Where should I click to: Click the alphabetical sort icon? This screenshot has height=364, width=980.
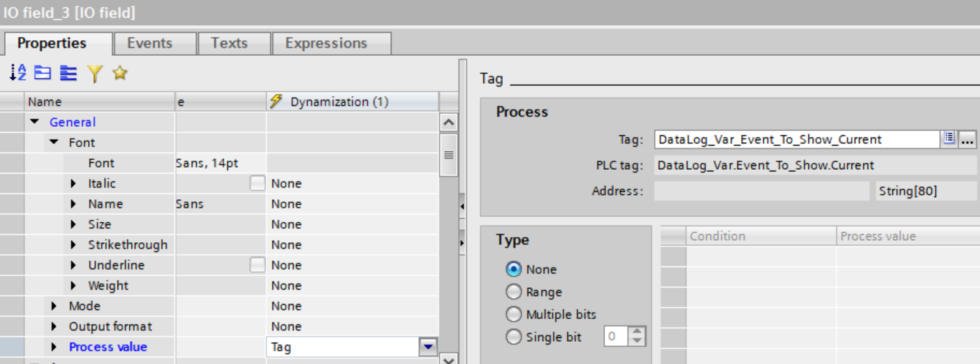(18, 72)
